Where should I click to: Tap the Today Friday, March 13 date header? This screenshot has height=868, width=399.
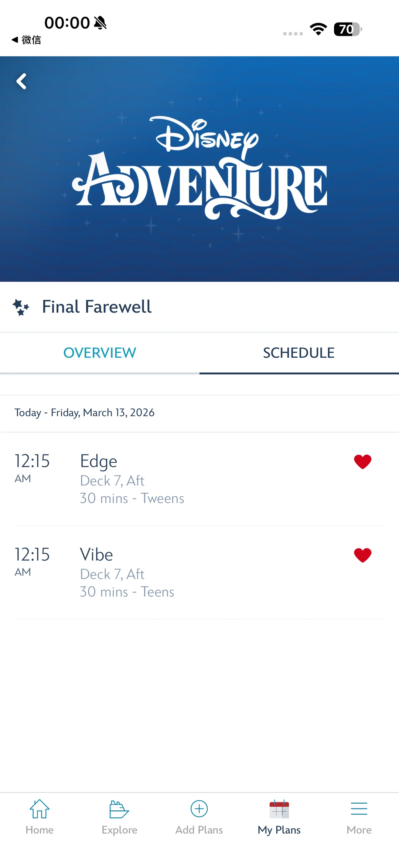tap(85, 413)
